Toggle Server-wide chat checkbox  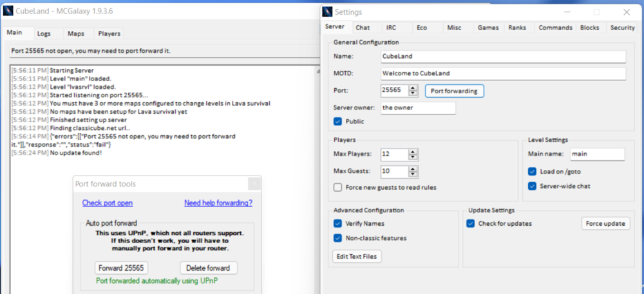533,186
